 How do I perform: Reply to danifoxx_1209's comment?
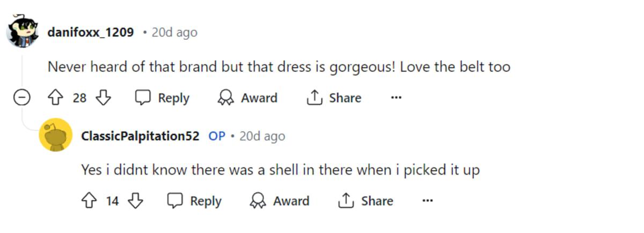pyautogui.click(x=162, y=98)
